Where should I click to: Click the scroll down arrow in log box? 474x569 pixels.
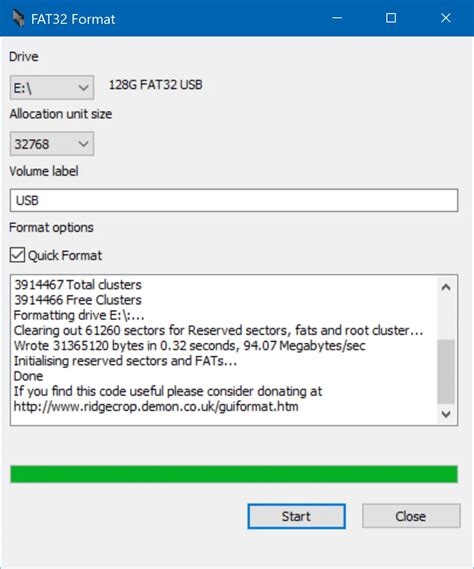(446, 414)
